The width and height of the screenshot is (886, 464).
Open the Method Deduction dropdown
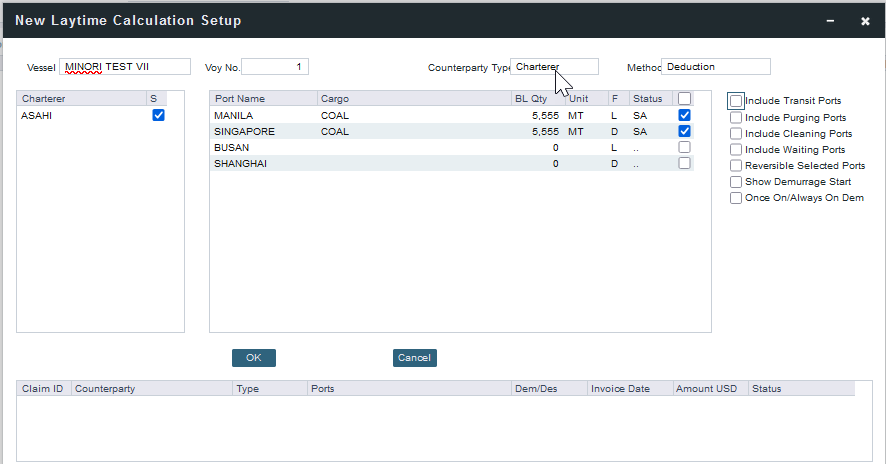pyautogui.click(x=715, y=67)
